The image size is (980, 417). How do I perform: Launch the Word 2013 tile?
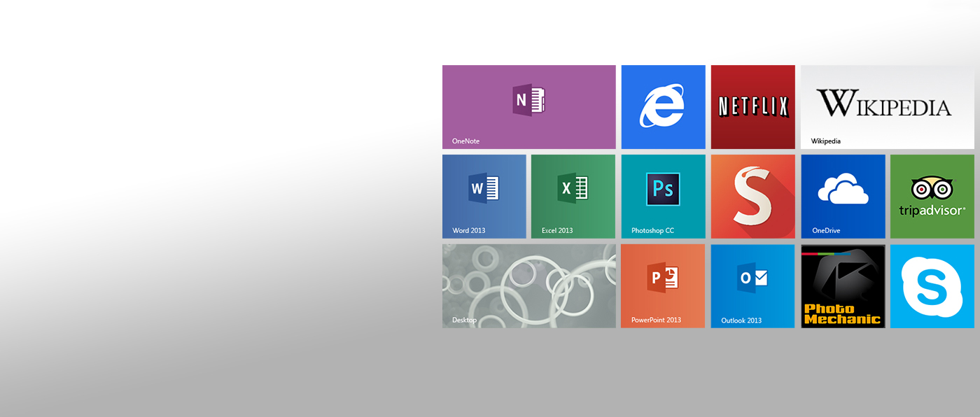tap(484, 197)
